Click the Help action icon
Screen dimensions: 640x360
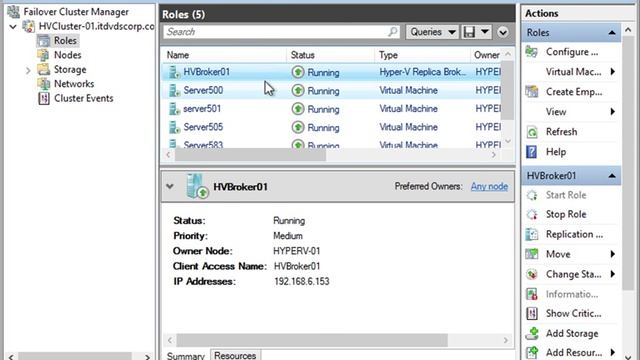pos(531,152)
